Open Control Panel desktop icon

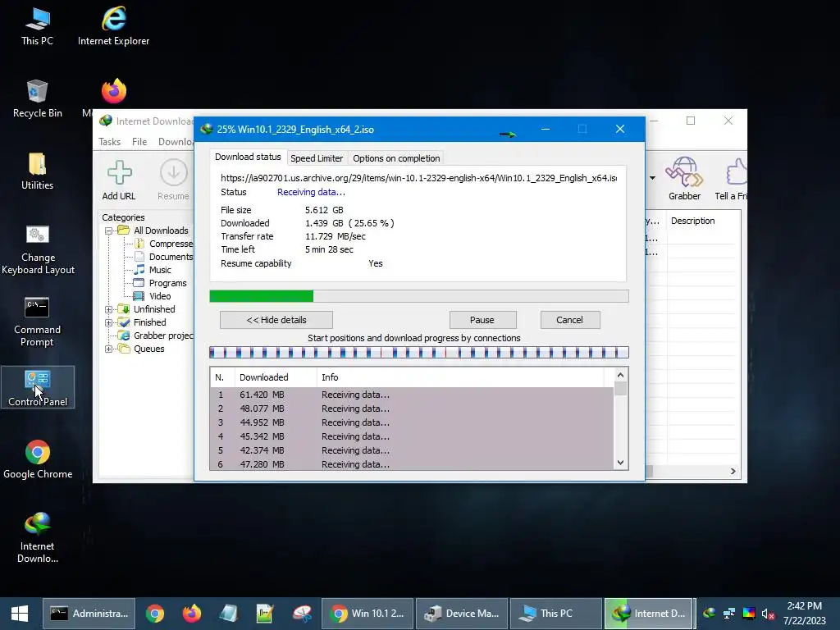[38, 387]
